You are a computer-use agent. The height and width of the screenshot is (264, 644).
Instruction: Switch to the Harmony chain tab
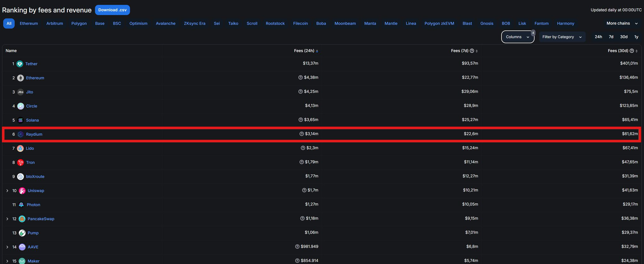coord(565,23)
